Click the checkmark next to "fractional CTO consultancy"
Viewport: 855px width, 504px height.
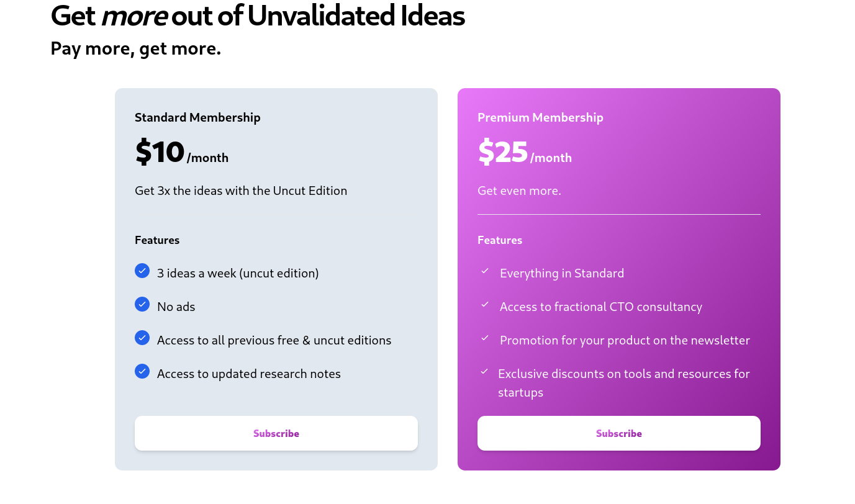point(485,304)
